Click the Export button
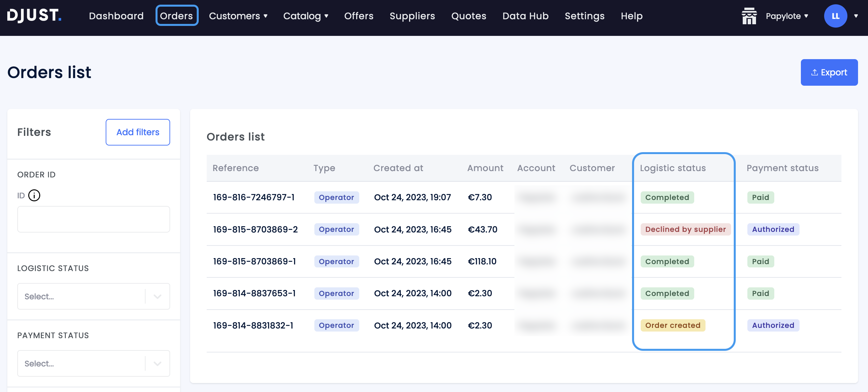The width and height of the screenshot is (868, 392). coord(828,72)
